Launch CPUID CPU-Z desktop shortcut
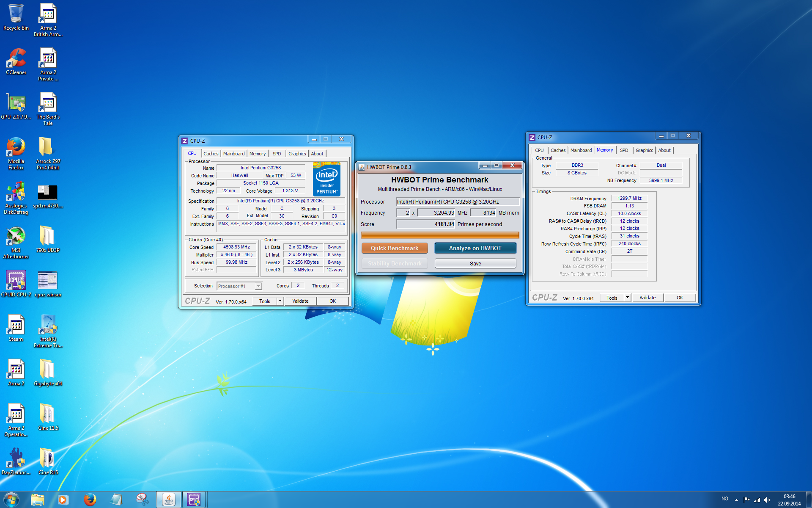The height and width of the screenshot is (508, 812). [16, 284]
